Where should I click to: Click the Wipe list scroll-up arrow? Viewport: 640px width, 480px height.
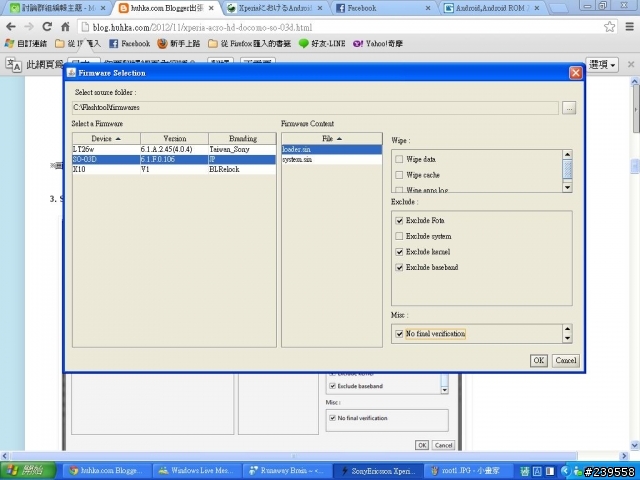pos(567,154)
